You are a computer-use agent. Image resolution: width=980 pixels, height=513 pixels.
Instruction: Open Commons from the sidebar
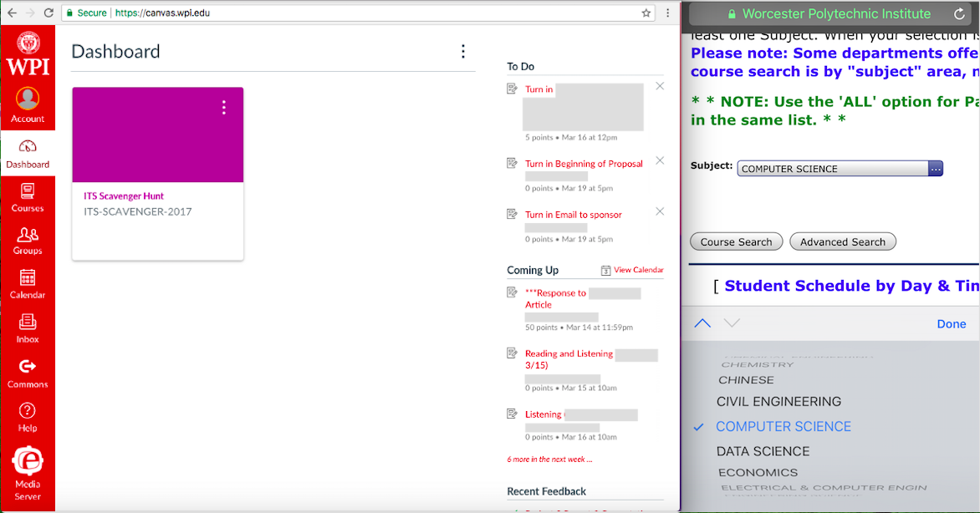(28, 373)
